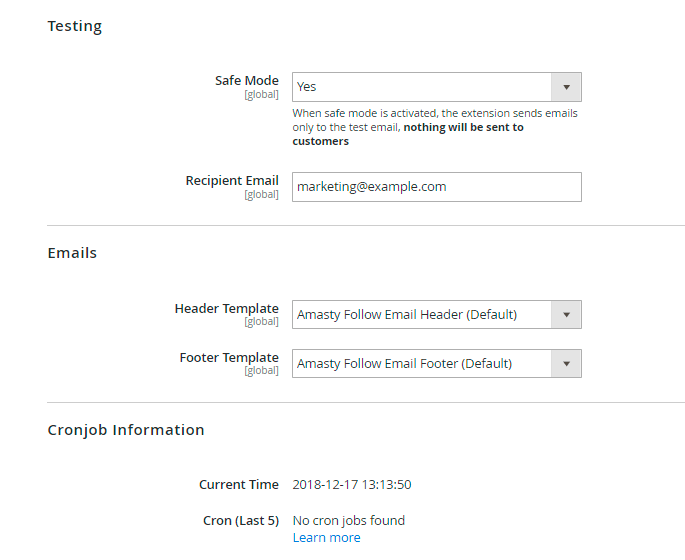685x560 pixels.
Task: Click the Safe Mode dropdown arrow button
Action: click(566, 87)
